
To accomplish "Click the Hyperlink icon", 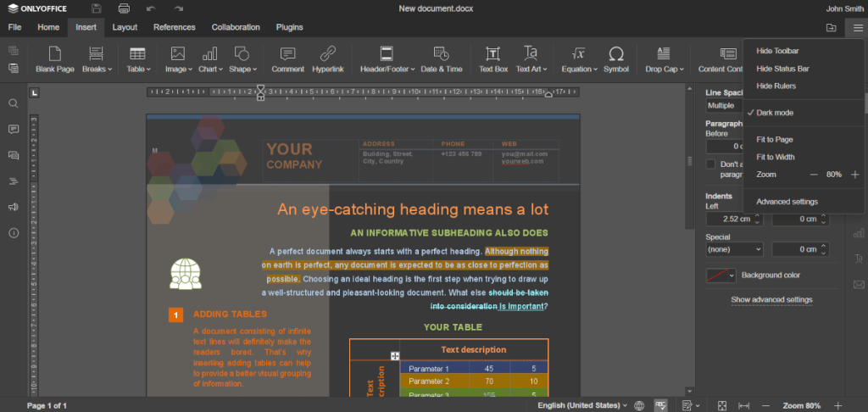I will pos(327,58).
